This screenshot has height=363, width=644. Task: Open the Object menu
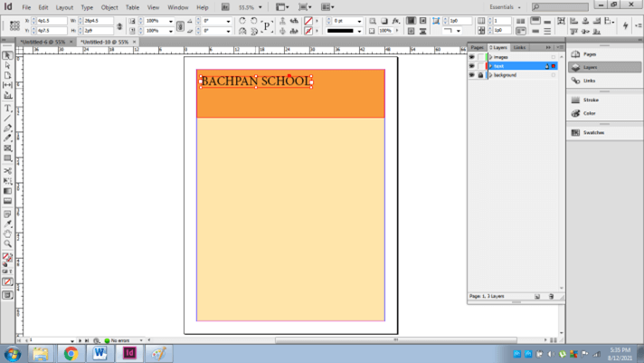109,6
